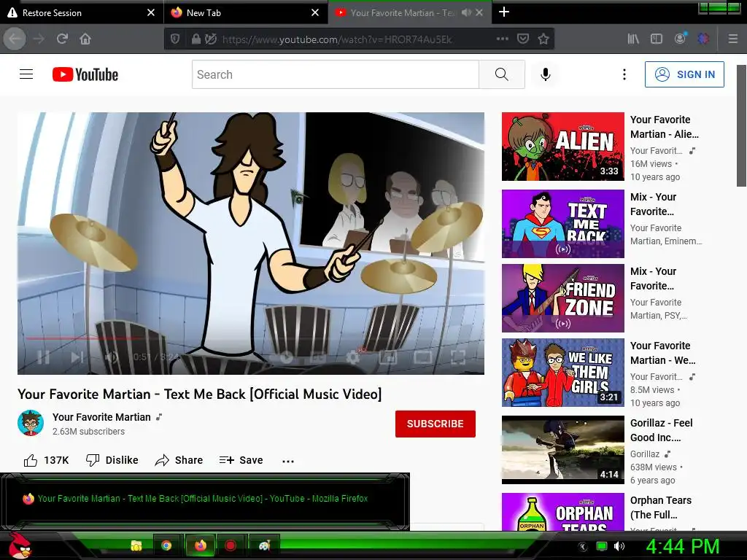The width and height of the screenshot is (747, 560).
Task: Pause the video with the pause button
Action: click(x=43, y=357)
